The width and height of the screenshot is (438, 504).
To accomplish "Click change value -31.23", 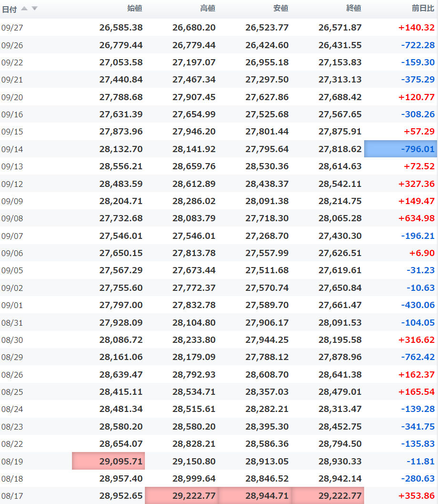I will click(x=421, y=270).
